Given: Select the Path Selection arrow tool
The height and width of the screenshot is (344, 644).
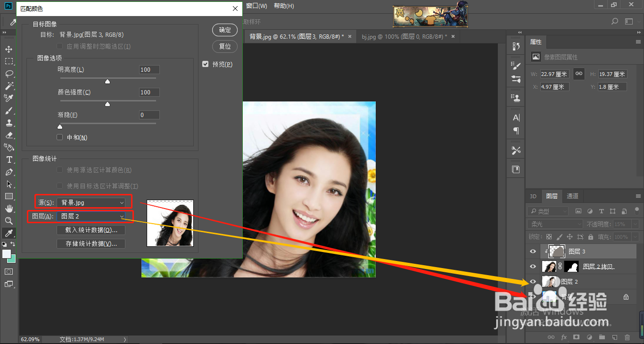Looking at the screenshot, I should 9,184.
